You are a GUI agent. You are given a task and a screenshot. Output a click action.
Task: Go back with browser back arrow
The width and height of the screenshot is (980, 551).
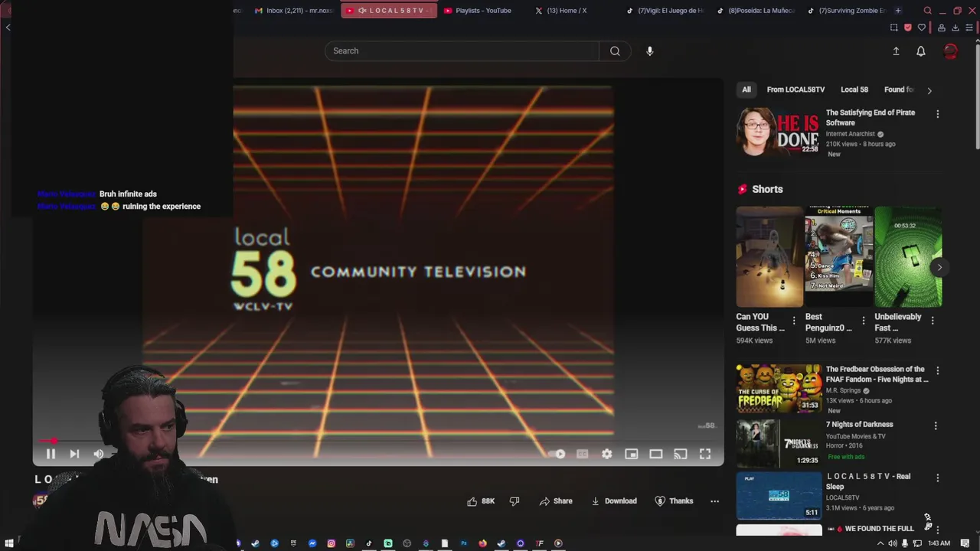click(x=8, y=28)
